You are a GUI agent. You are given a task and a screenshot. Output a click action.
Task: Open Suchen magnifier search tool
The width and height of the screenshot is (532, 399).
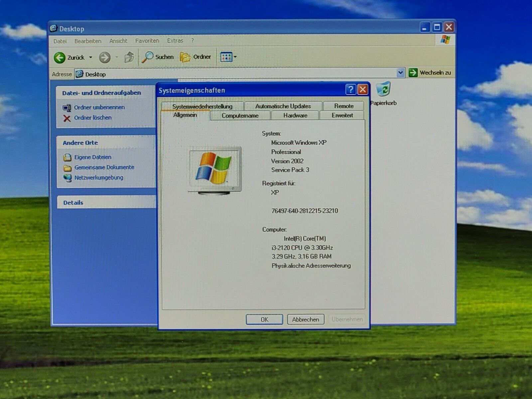coord(148,57)
